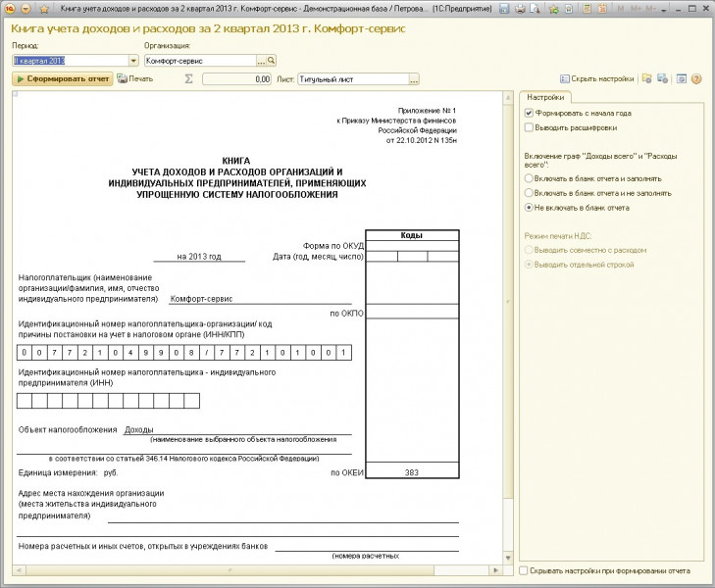Add report to favorites with star icon

point(44,9)
